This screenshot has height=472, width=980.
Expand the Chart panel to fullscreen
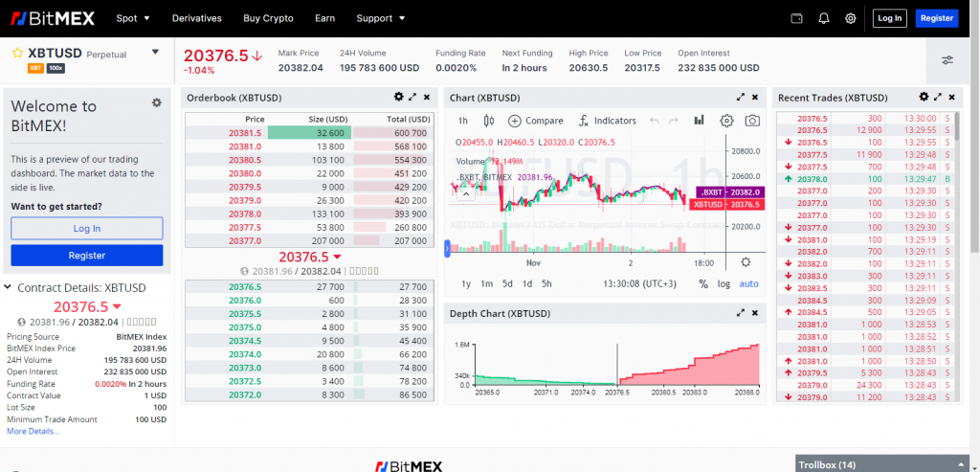point(741,97)
